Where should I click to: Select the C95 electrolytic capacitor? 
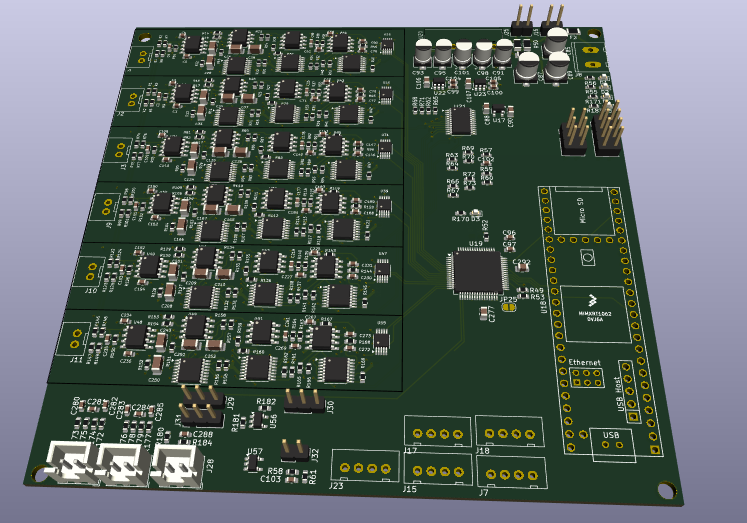443,54
